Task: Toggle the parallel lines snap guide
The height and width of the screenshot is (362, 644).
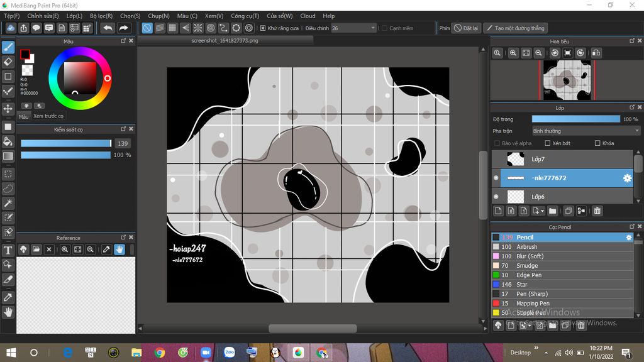Action: tap(160, 28)
